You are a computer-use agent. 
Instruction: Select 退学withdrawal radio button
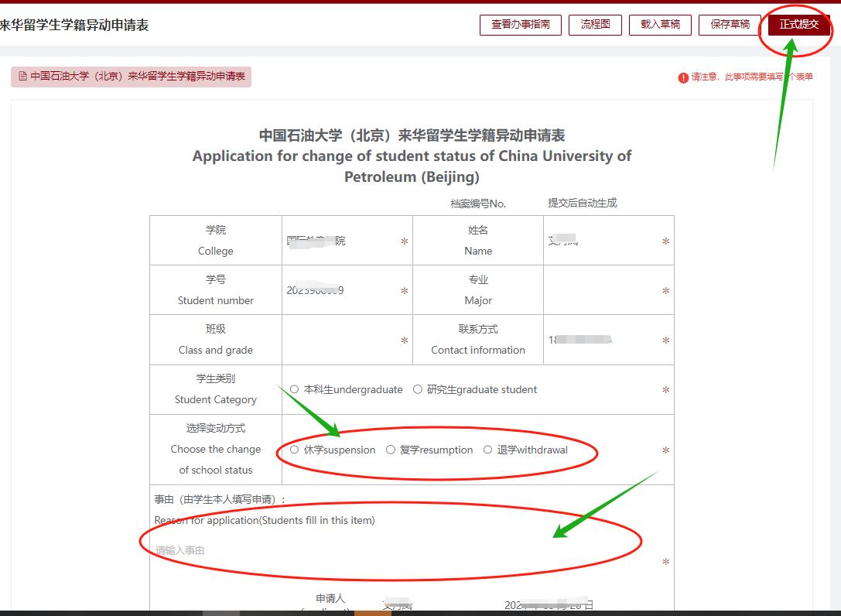click(487, 450)
